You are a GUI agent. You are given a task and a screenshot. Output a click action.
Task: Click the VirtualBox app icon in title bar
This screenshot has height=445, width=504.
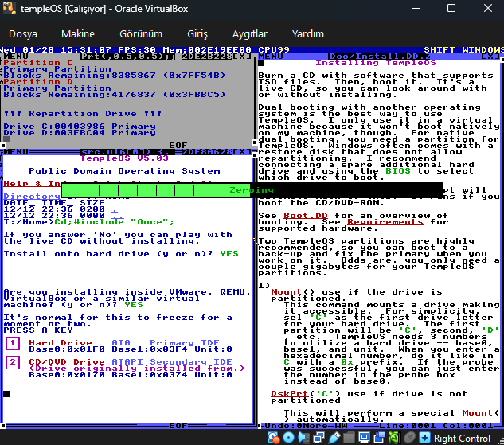click(x=10, y=8)
